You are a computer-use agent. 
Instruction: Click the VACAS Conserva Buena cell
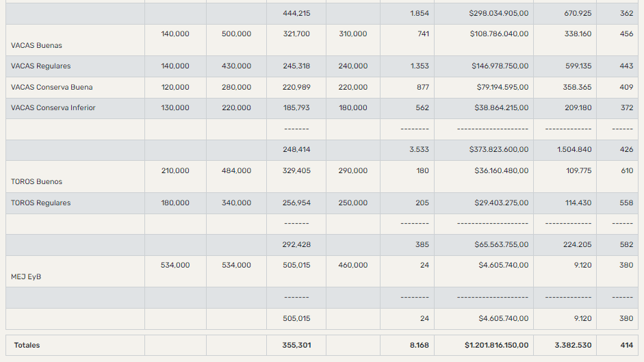pyautogui.click(x=51, y=88)
